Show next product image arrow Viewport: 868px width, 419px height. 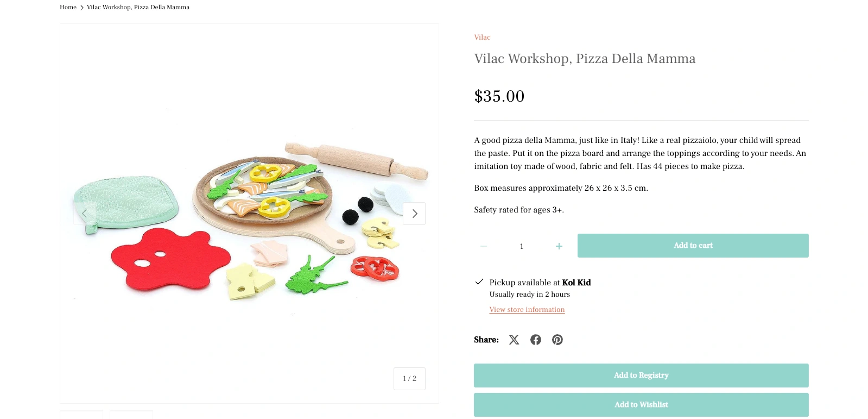pos(414,214)
